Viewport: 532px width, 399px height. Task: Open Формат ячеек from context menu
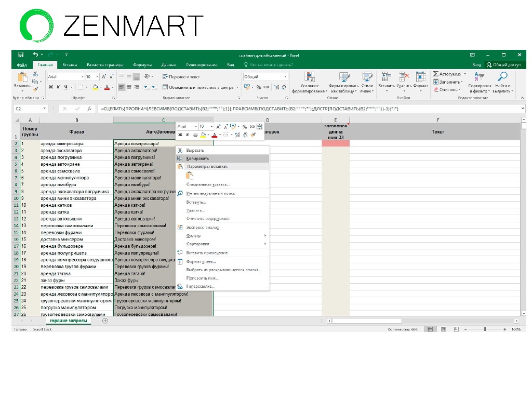(x=222, y=262)
